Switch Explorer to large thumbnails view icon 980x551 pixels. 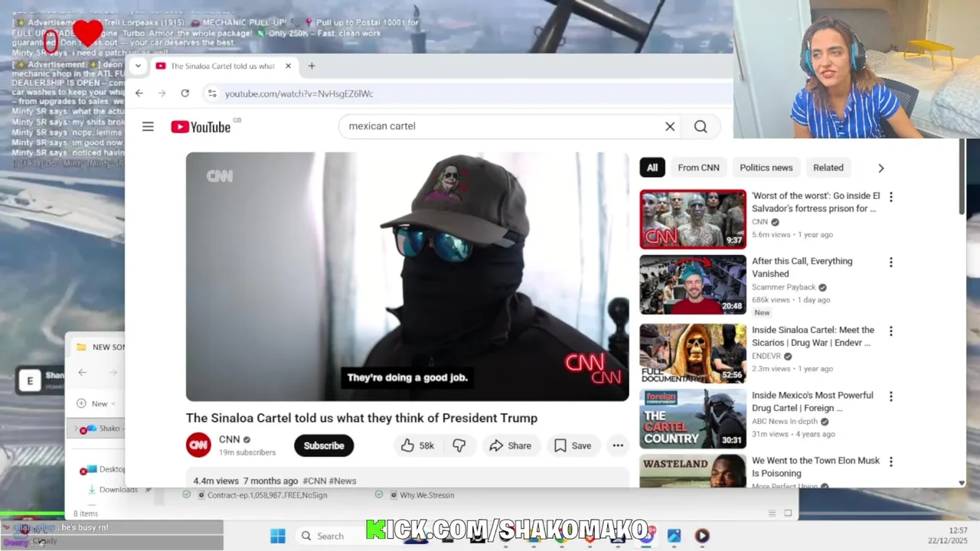788,513
